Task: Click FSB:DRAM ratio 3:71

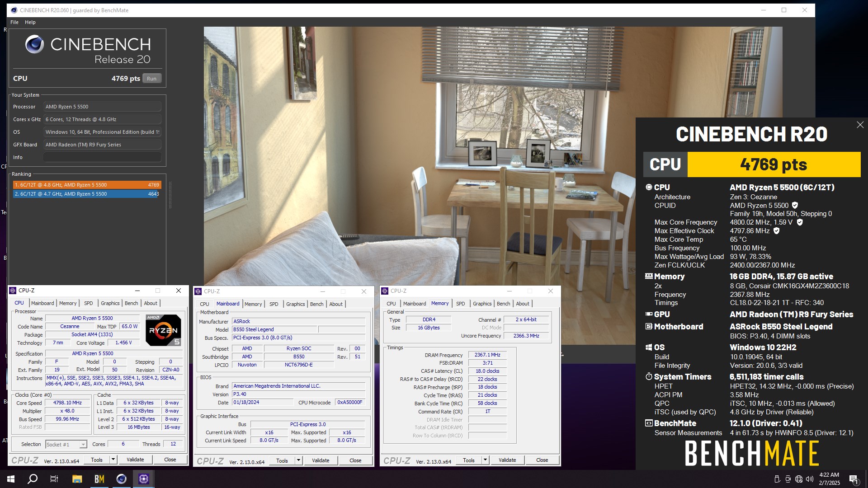Action: point(487,363)
